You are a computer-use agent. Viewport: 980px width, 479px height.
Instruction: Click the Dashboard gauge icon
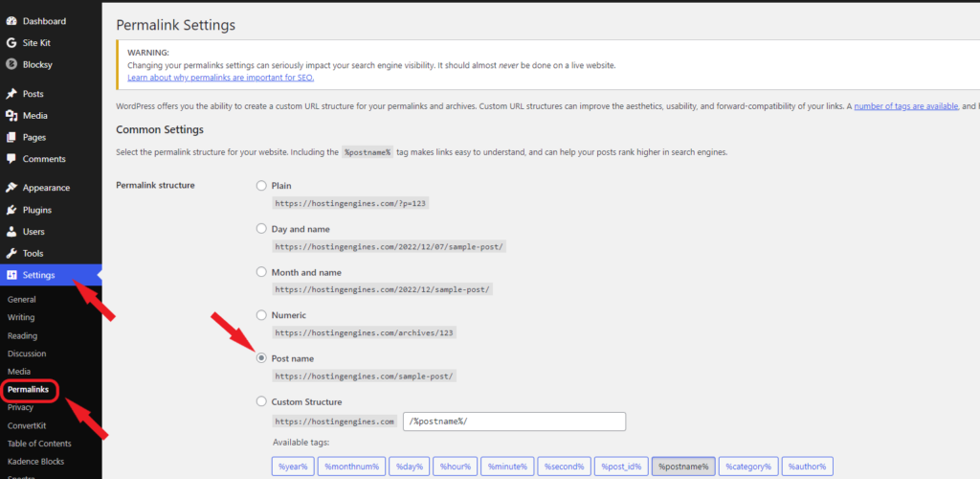coord(11,21)
